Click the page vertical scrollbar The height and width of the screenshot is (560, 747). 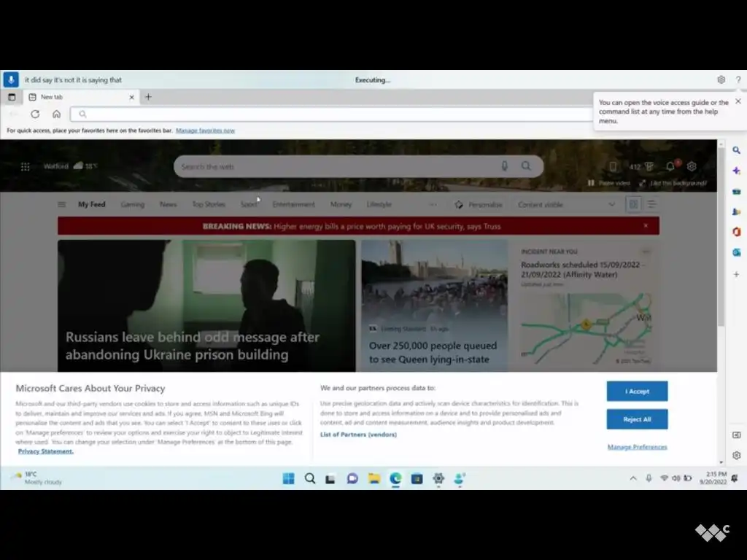coord(721,236)
